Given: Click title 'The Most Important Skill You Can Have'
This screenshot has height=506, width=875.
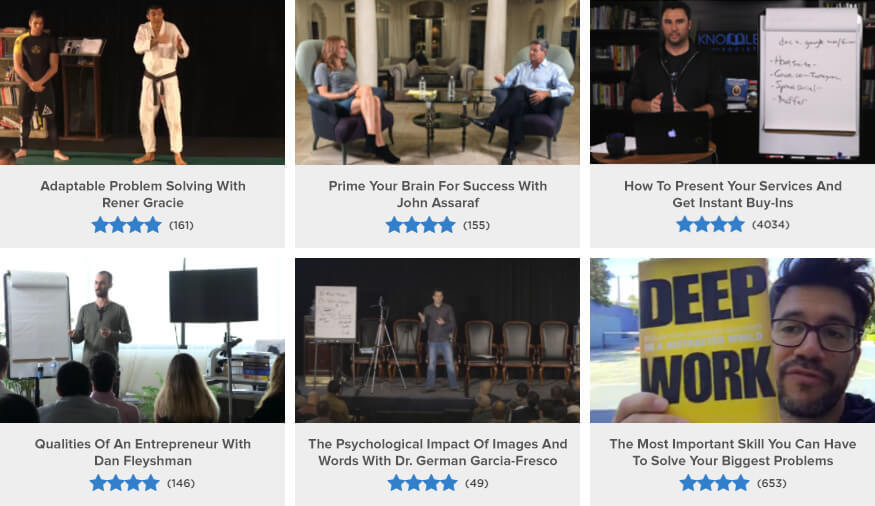Looking at the screenshot, I should click(x=733, y=452).
